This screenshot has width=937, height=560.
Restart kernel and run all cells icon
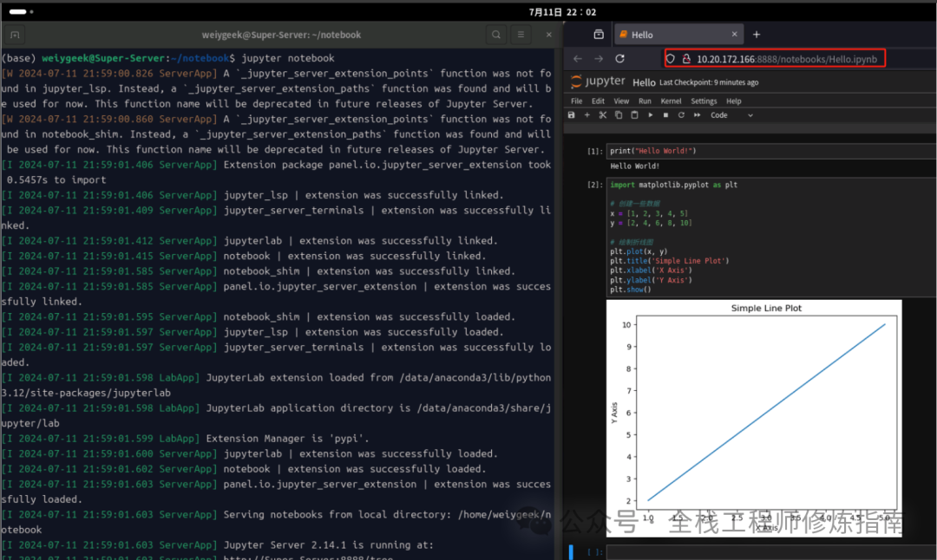click(697, 115)
